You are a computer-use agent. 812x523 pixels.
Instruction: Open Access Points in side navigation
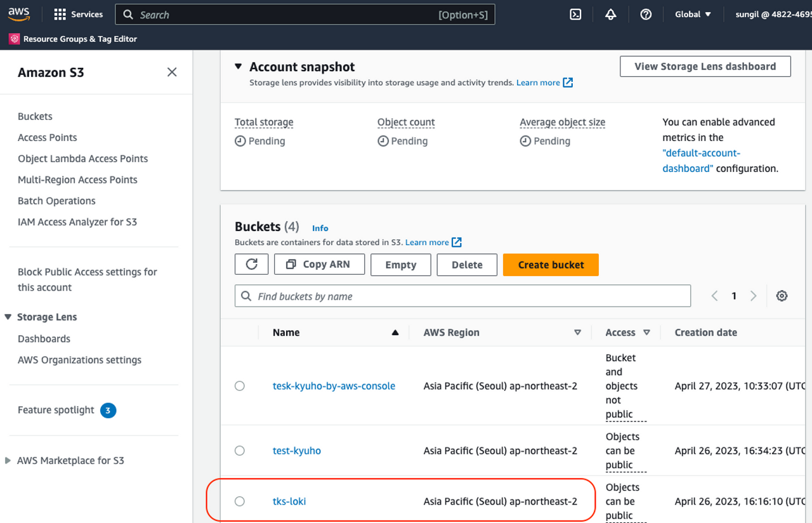48,137
